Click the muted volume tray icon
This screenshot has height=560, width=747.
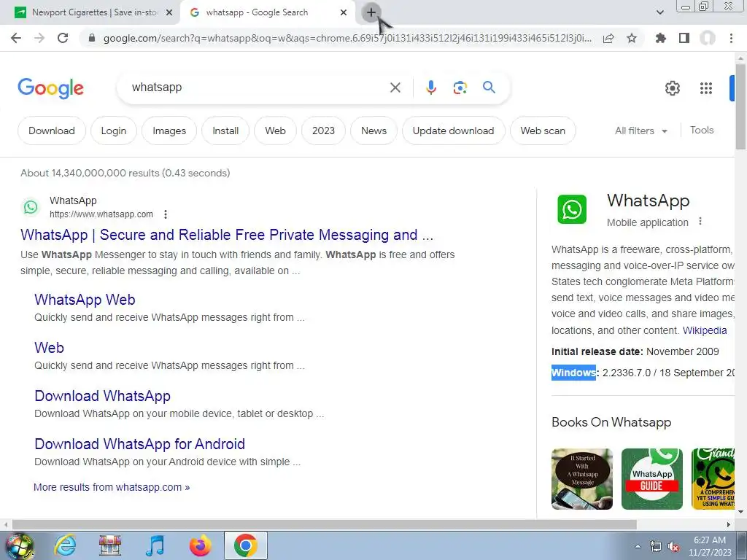(x=673, y=547)
